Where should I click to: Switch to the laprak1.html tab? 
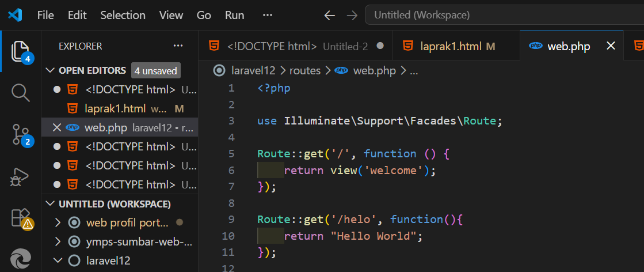pos(456,46)
